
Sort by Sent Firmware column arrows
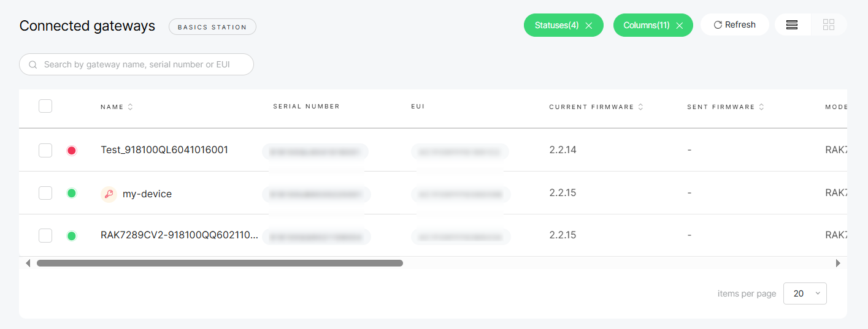click(x=761, y=107)
